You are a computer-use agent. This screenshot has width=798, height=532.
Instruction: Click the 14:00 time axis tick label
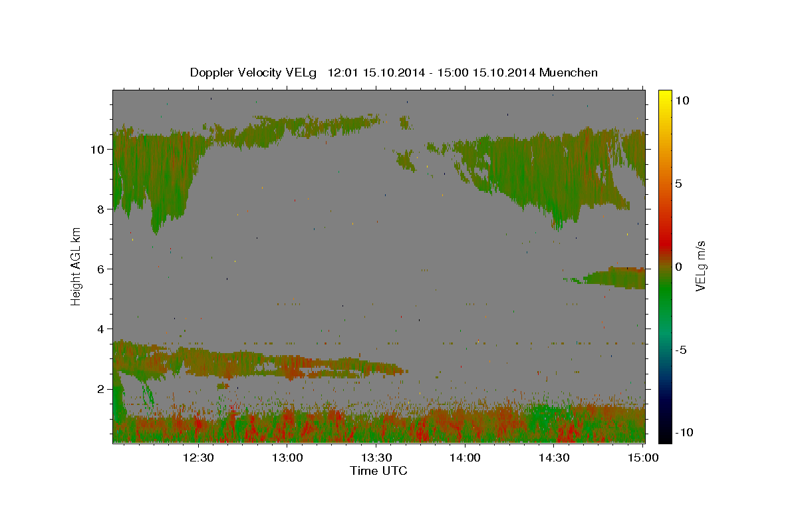(x=465, y=458)
